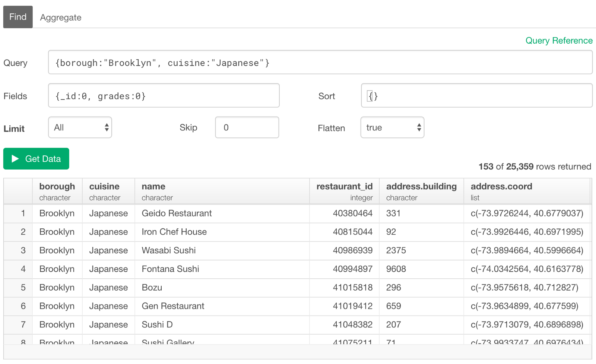The height and width of the screenshot is (364, 596).
Task: Open the Limit dropdown set to All
Action: [80, 127]
